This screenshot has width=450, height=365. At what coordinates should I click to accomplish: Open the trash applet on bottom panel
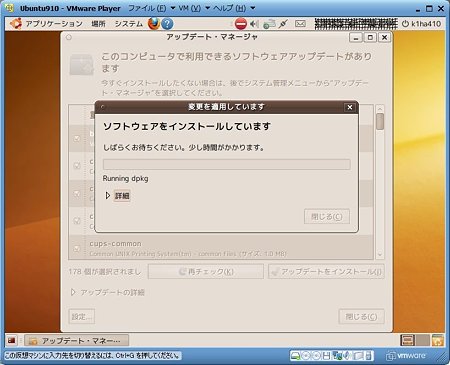click(x=438, y=340)
